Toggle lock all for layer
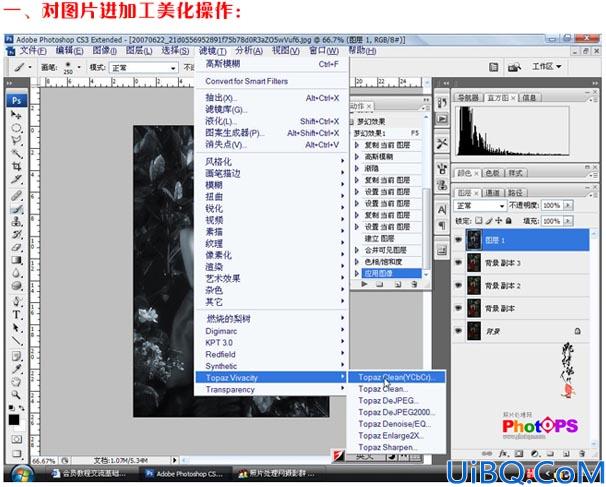This screenshot has height=487, width=606. tap(509, 221)
